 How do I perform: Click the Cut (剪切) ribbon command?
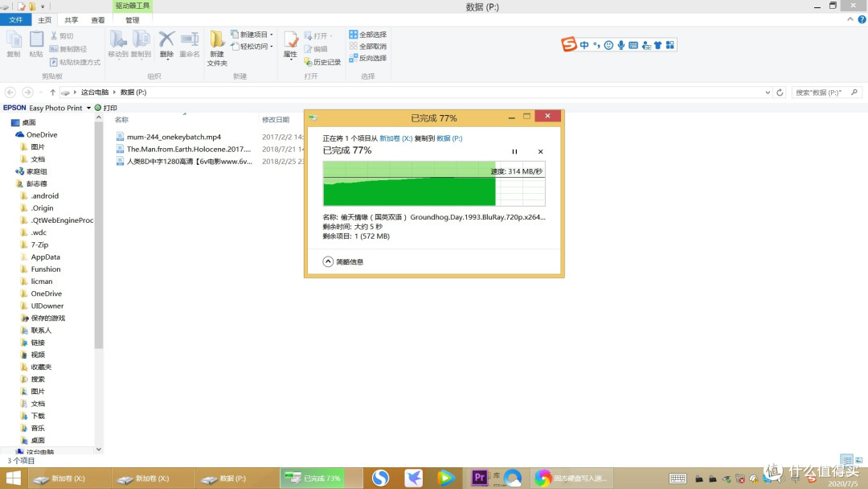[x=61, y=35]
